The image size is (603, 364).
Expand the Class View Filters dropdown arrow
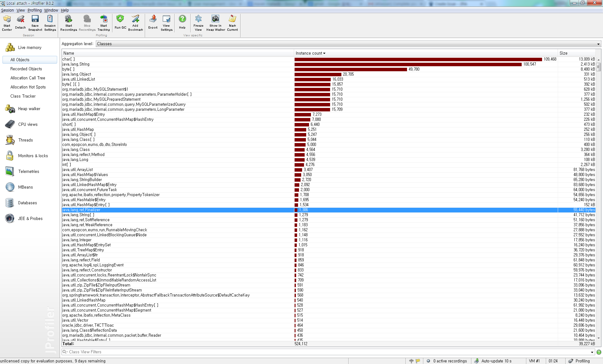point(592,352)
